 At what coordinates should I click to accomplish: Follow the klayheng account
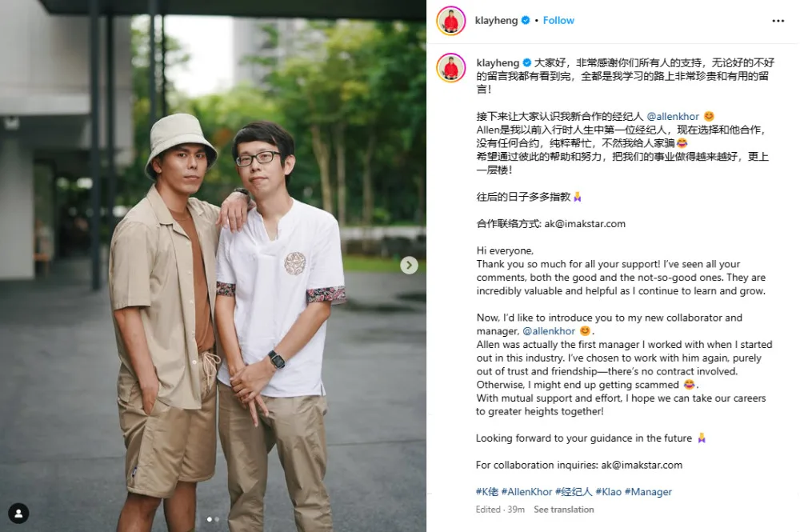558,21
